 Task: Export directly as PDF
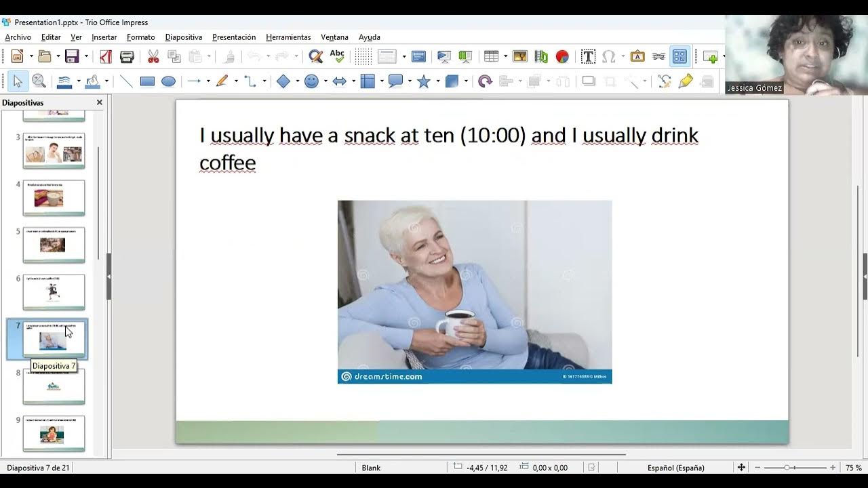(x=106, y=57)
